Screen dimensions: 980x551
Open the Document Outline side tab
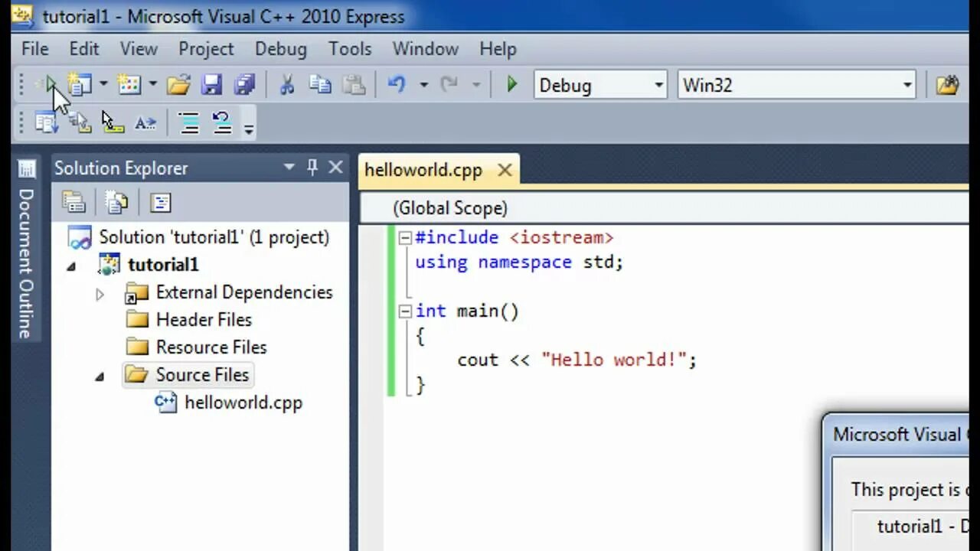(26, 250)
